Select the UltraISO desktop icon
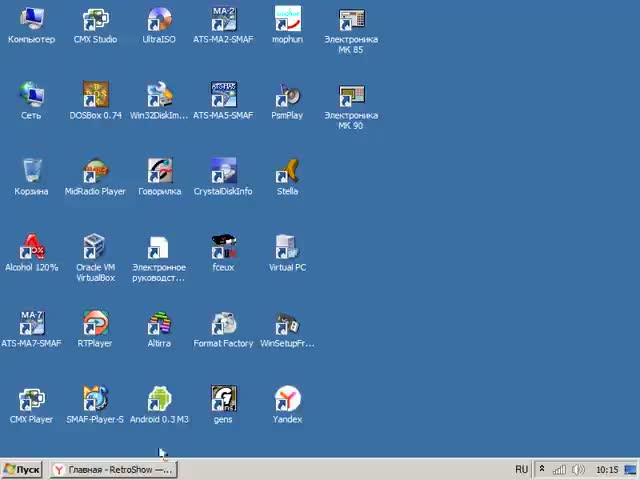 pos(158,20)
